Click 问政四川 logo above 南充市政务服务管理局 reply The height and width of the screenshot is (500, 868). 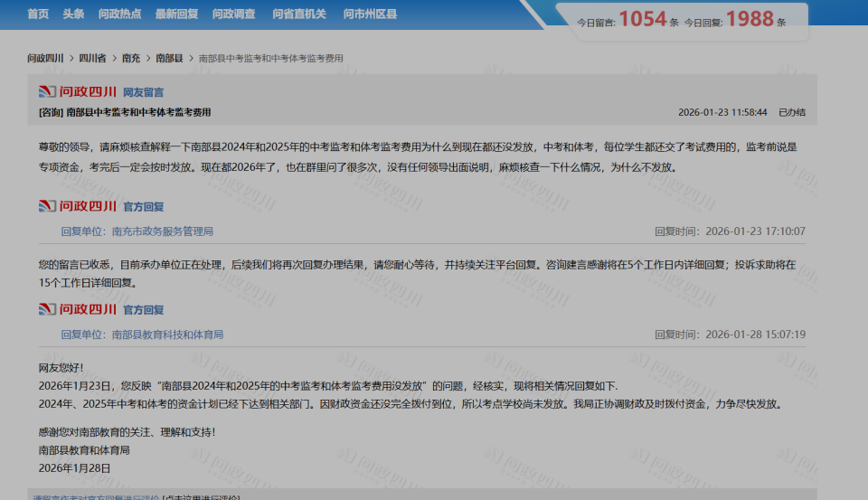click(78, 206)
